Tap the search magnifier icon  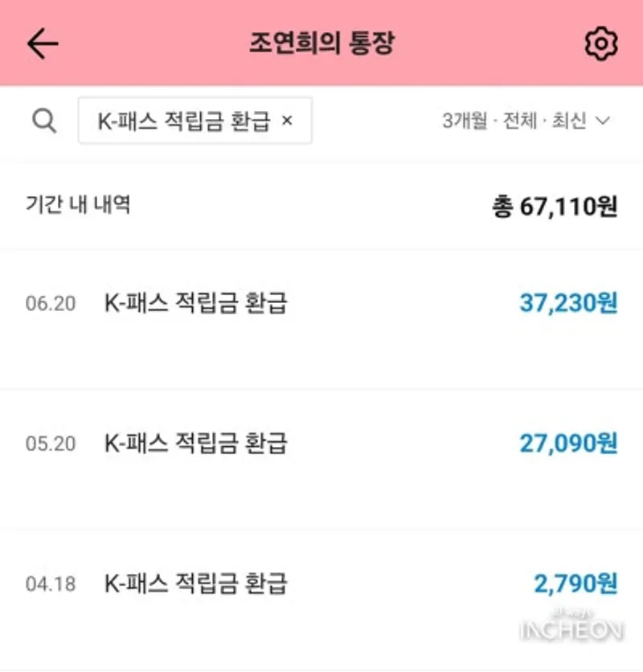(44, 121)
